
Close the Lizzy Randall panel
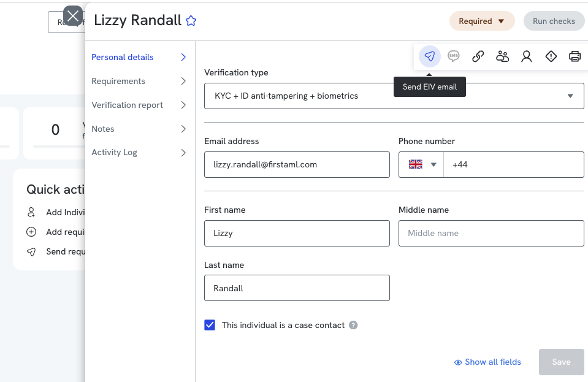point(73,16)
